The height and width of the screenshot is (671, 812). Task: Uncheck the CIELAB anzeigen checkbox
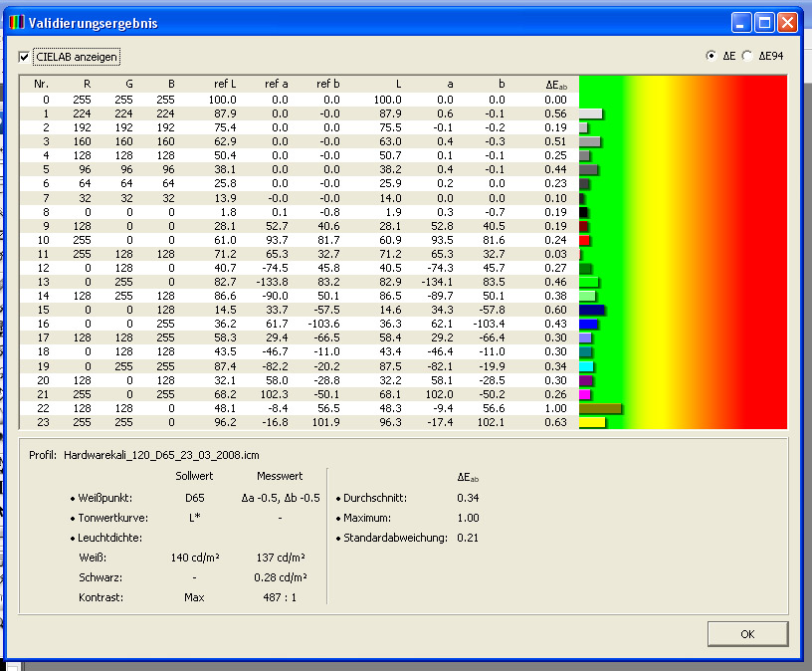tap(25, 57)
